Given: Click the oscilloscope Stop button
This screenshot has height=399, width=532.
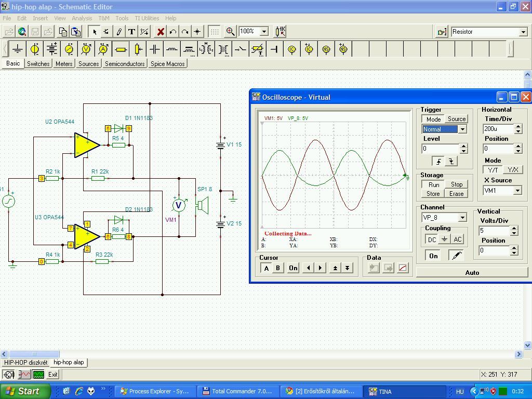Looking at the screenshot, I should (456, 184).
